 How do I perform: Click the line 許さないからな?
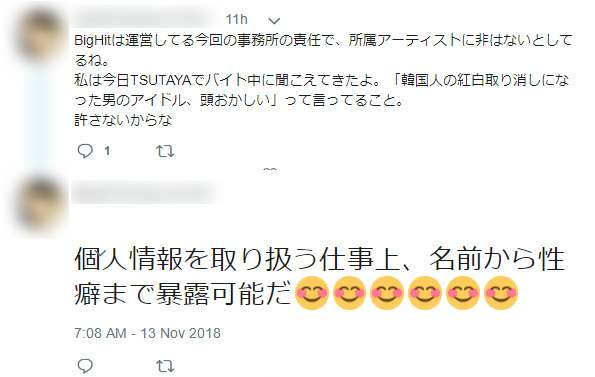(x=123, y=120)
